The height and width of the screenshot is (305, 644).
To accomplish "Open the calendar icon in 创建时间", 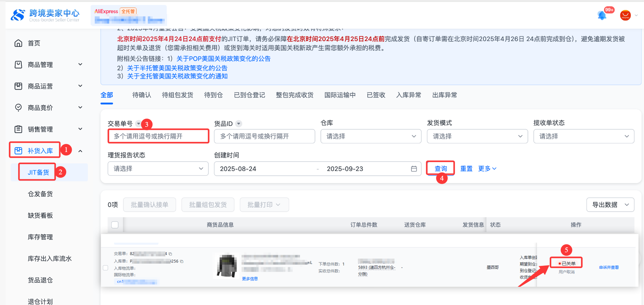I will pyautogui.click(x=414, y=169).
